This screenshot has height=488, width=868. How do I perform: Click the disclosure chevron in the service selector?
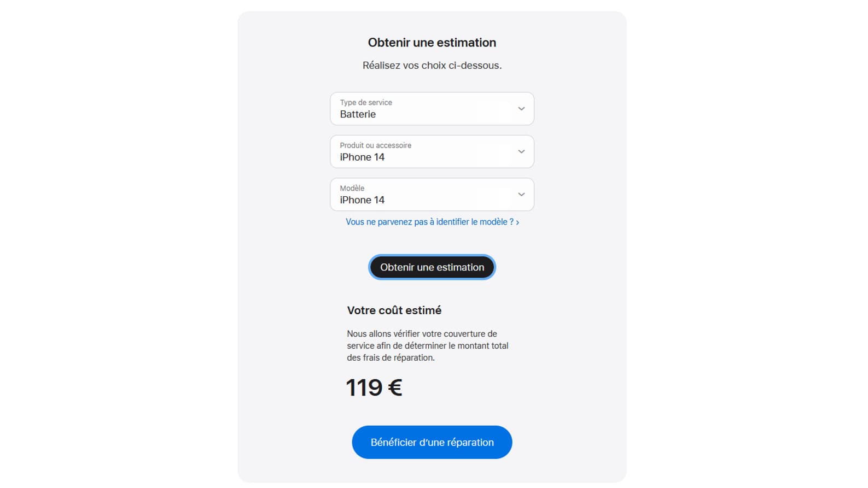click(521, 109)
